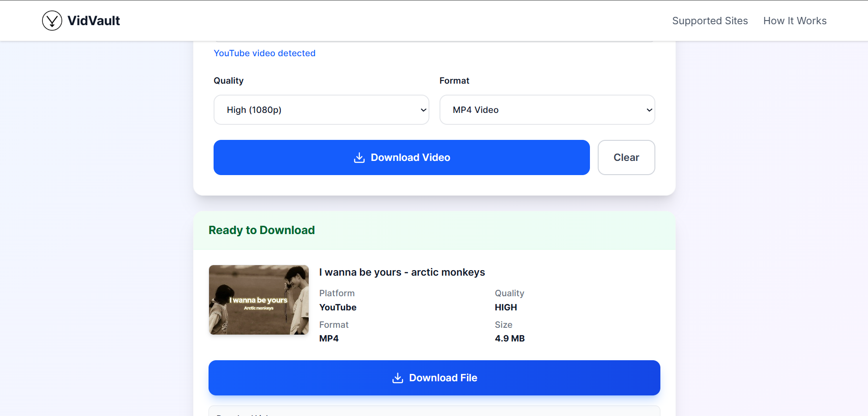Click the 'Ready to Download' heading
The height and width of the screenshot is (416, 868).
(262, 230)
